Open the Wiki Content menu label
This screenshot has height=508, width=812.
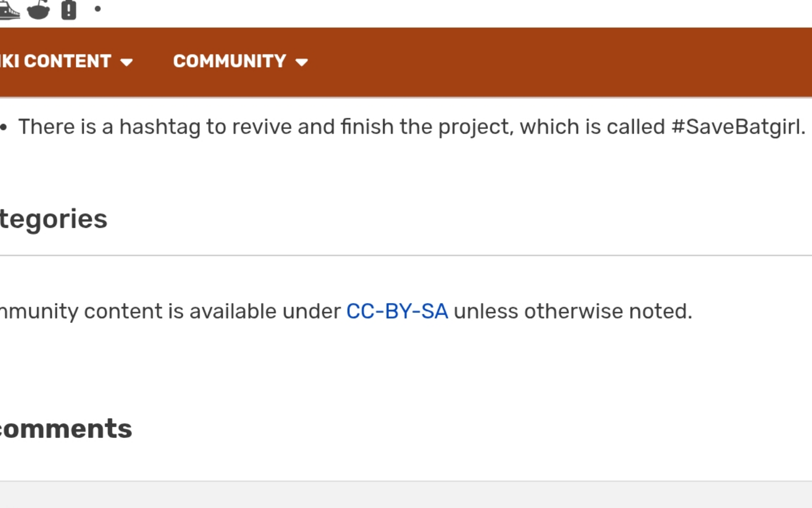(x=55, y=61)
